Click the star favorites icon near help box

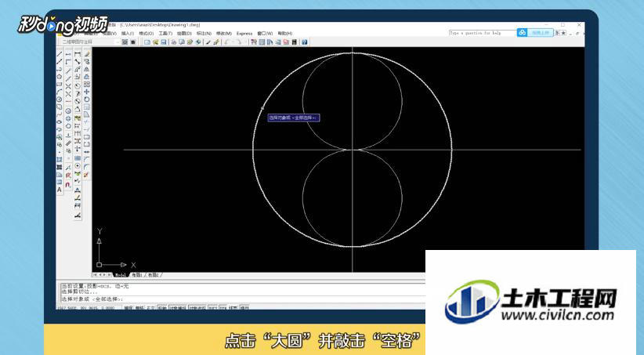tap(563, 32)
